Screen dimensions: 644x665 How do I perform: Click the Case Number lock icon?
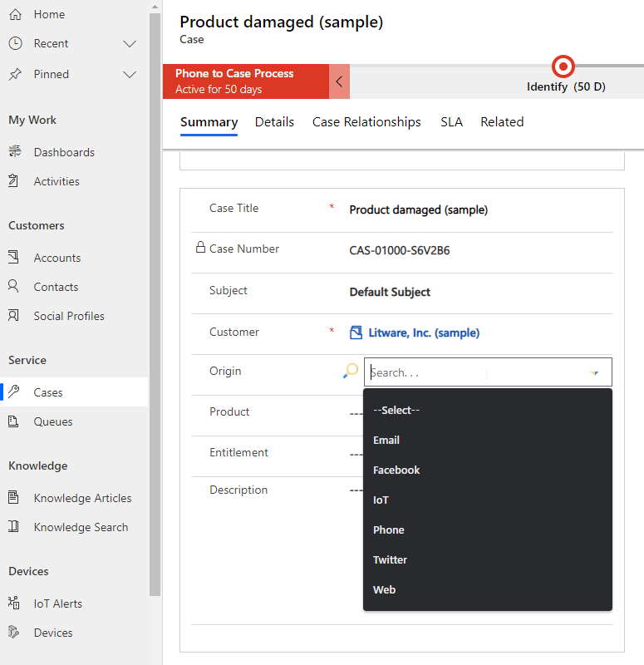[x=200, y=247]
